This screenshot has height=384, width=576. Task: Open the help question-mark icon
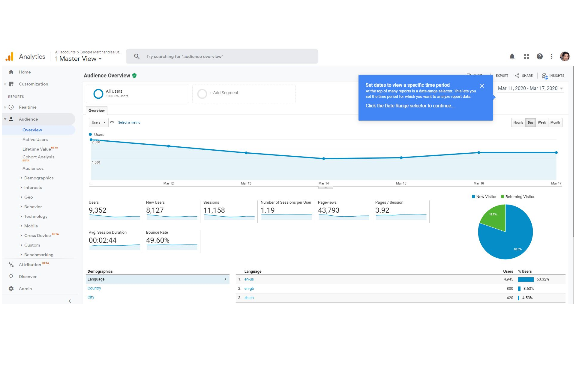[x=540, y=56]
